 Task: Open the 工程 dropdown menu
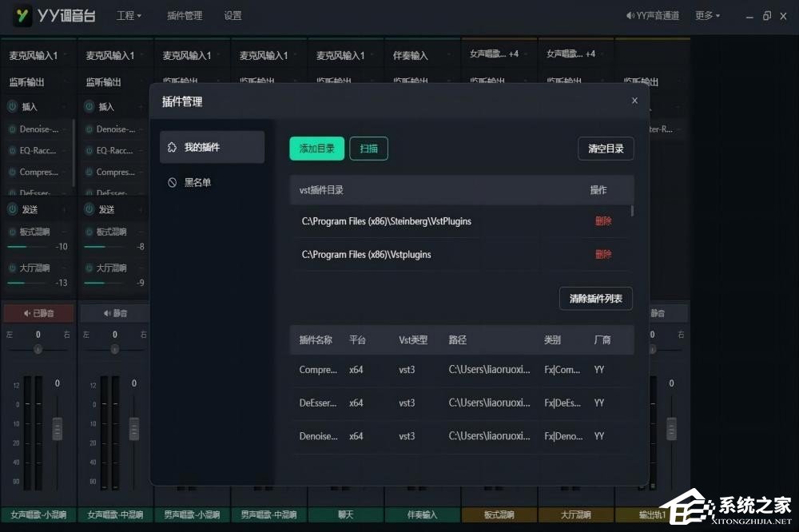pyautogui.click(x=129, y=16)
